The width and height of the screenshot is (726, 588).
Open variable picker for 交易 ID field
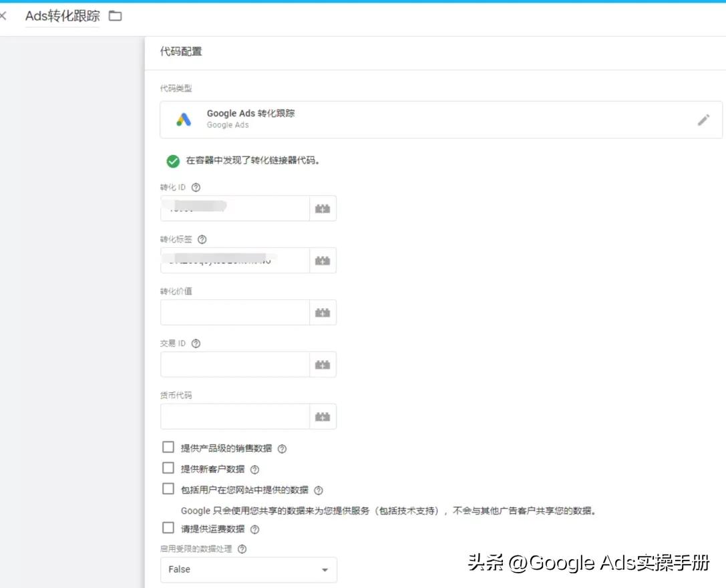(323, 364)
